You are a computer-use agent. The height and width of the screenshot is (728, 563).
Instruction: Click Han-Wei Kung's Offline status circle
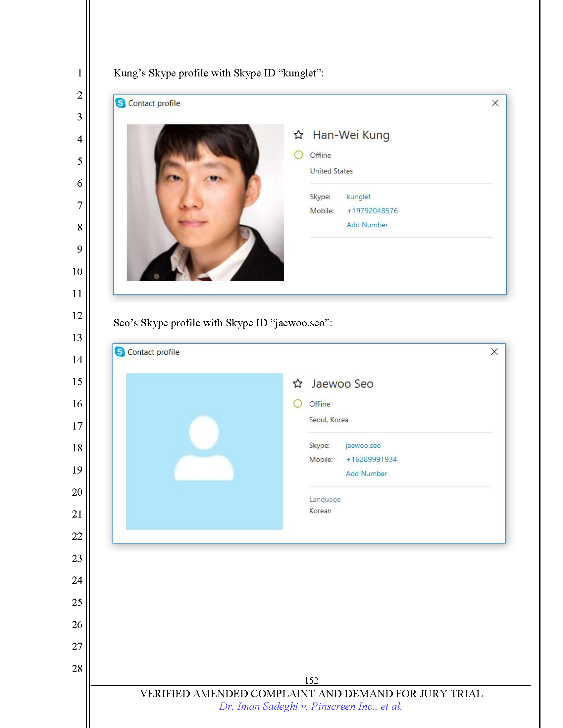298,155
